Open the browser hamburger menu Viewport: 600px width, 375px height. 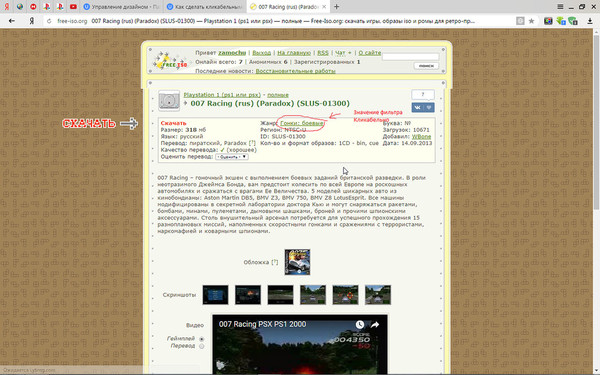tap(560, 7)
